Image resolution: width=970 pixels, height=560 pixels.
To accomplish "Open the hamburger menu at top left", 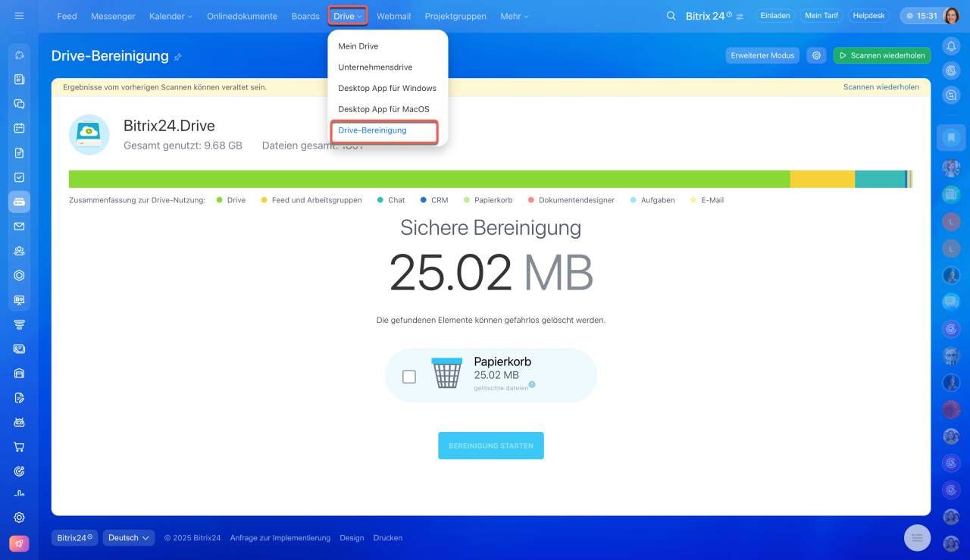I will pos(19,16).
